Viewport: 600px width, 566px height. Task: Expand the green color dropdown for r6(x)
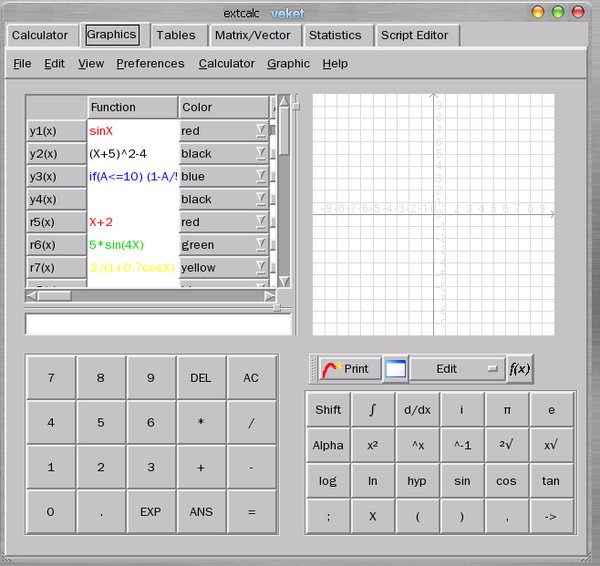[x=260, y=245]
